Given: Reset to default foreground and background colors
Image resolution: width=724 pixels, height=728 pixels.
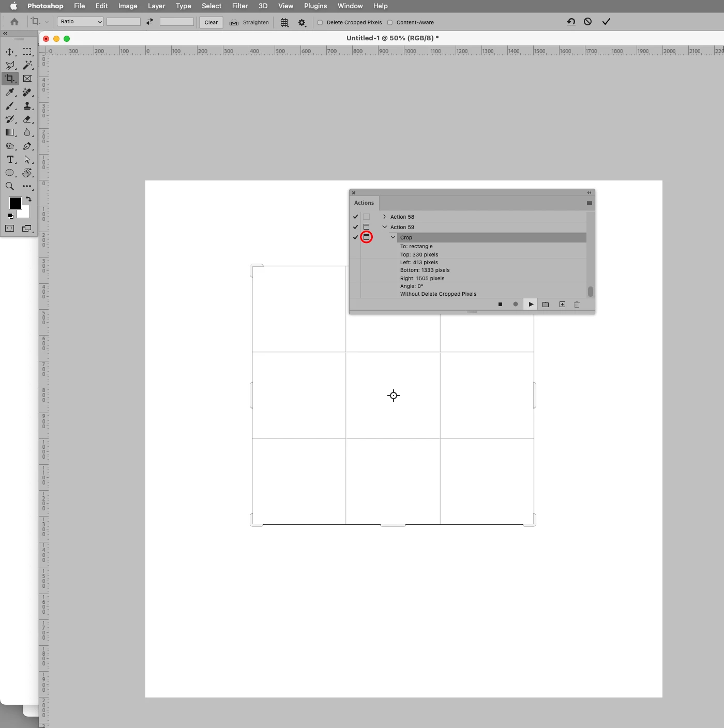Looking at the screenshot, I should tap(10, 216).
